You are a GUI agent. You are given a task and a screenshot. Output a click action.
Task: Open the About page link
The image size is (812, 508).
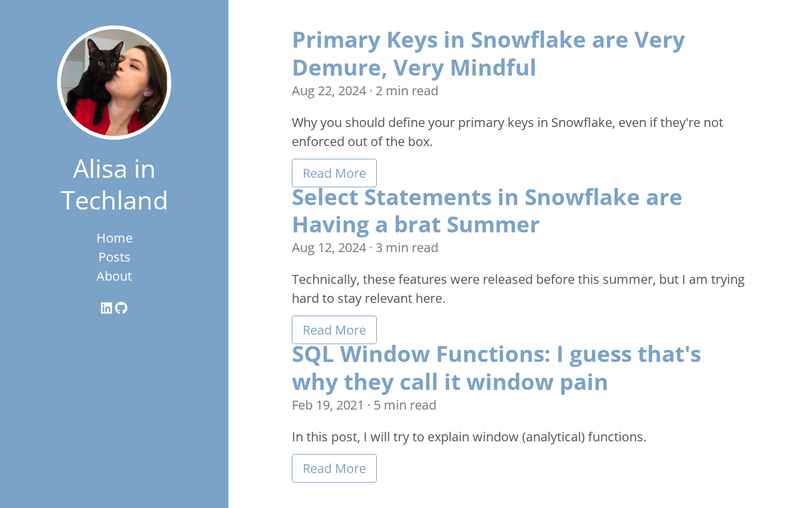coord(114,276)
